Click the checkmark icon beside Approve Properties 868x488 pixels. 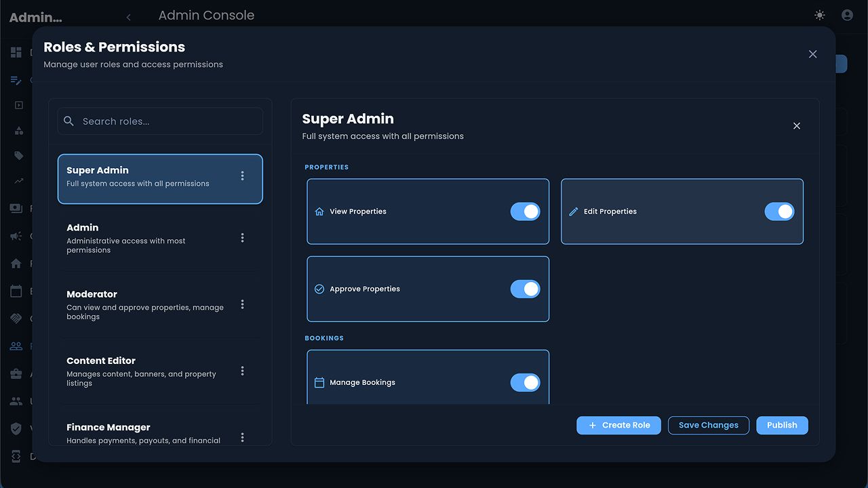point(319,289)
